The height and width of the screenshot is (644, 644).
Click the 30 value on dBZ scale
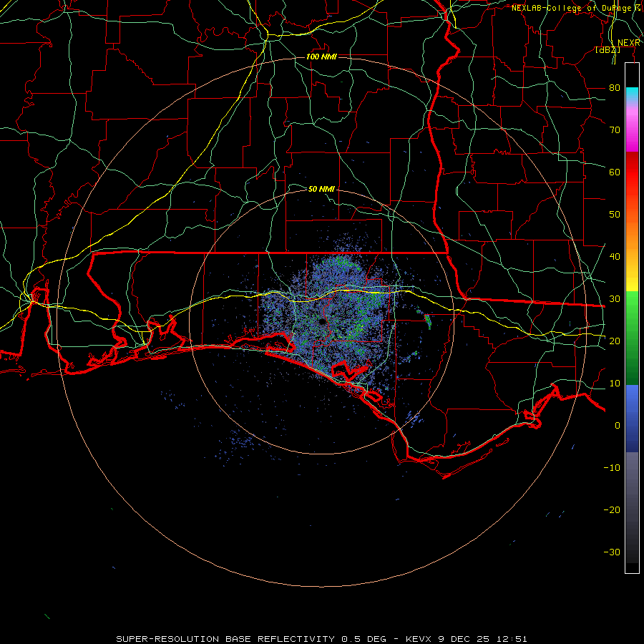coord(615,299)
